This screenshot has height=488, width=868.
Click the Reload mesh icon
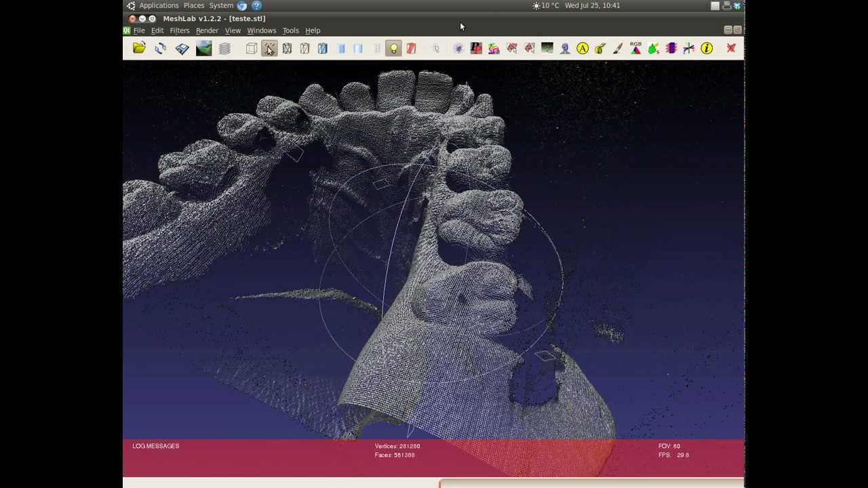(x=161, y=48)
